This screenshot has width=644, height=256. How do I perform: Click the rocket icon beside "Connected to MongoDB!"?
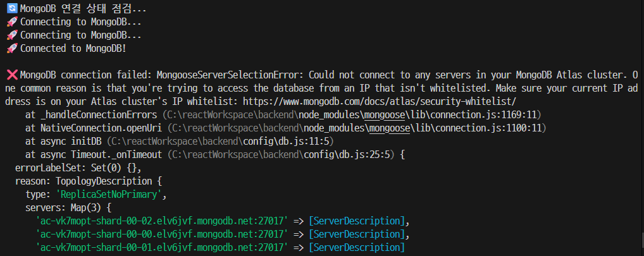[11, 48]
